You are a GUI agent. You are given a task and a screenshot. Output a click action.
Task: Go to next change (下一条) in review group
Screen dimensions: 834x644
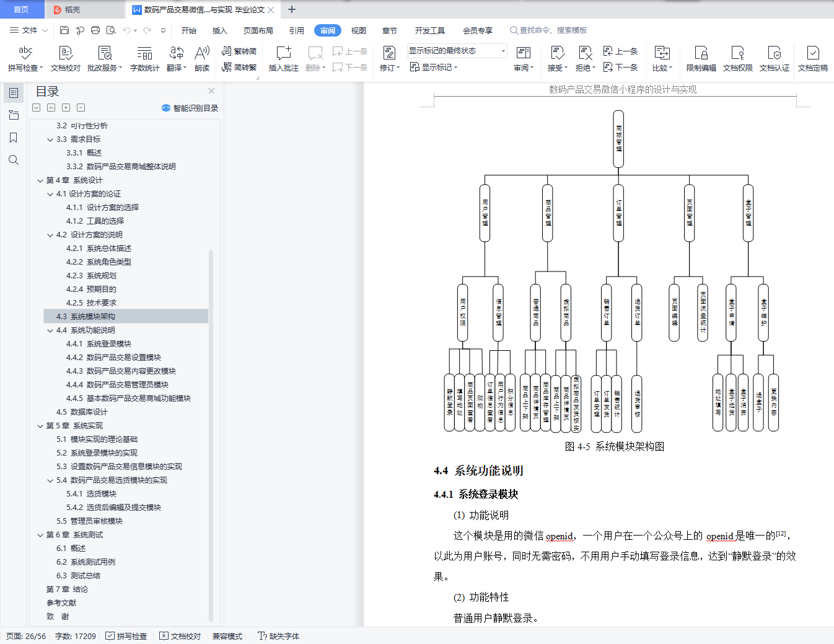[x=621, y=67]
